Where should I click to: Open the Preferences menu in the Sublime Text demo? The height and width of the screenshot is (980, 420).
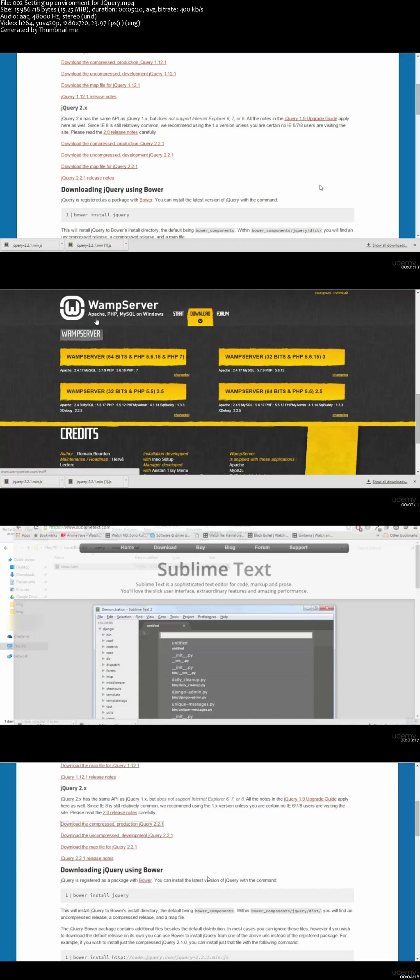[207, 617]
